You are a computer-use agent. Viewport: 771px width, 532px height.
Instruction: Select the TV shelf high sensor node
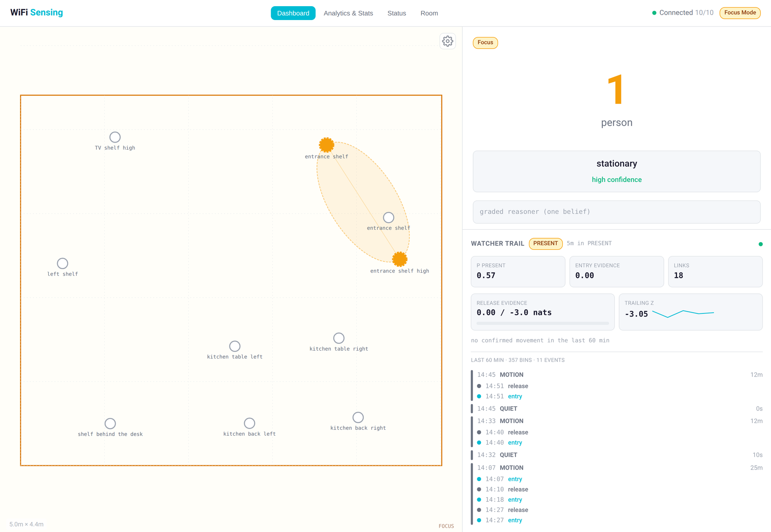coord(115,137)
